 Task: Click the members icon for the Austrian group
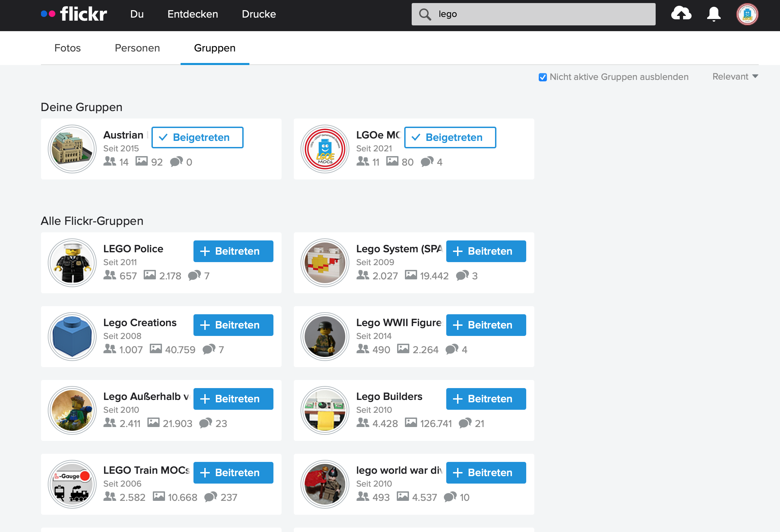coord(110,161)
